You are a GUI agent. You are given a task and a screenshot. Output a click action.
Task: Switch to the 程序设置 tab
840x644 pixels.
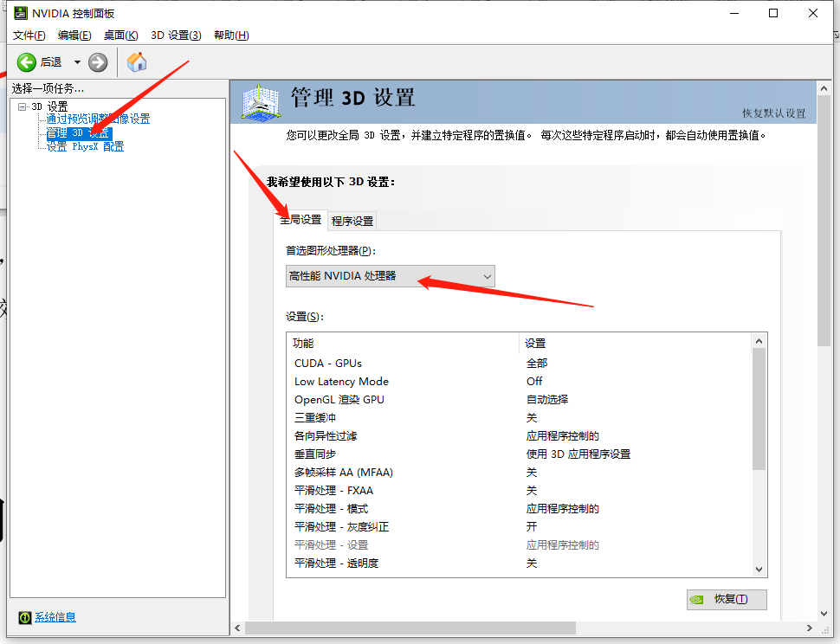352,221
